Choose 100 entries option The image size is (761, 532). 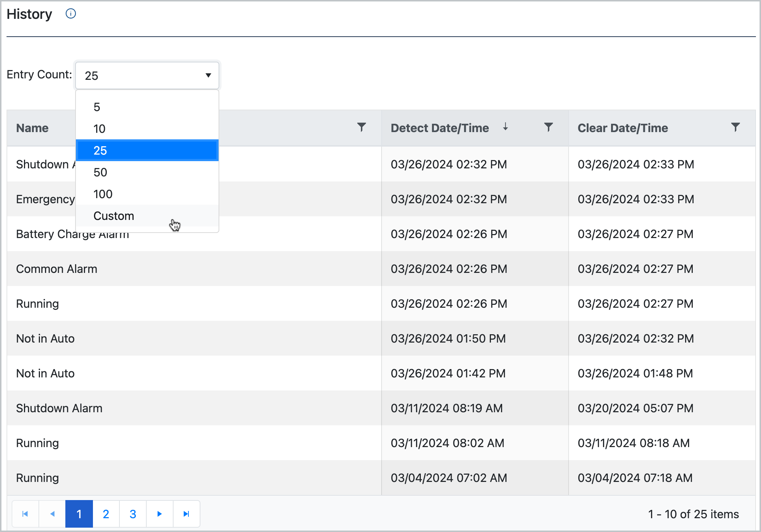pyautogui.click(x=103, y=194)
